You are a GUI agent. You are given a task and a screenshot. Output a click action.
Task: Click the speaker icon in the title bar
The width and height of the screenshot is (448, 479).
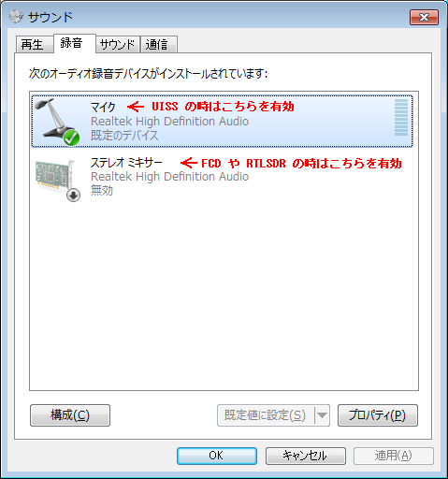16,17
